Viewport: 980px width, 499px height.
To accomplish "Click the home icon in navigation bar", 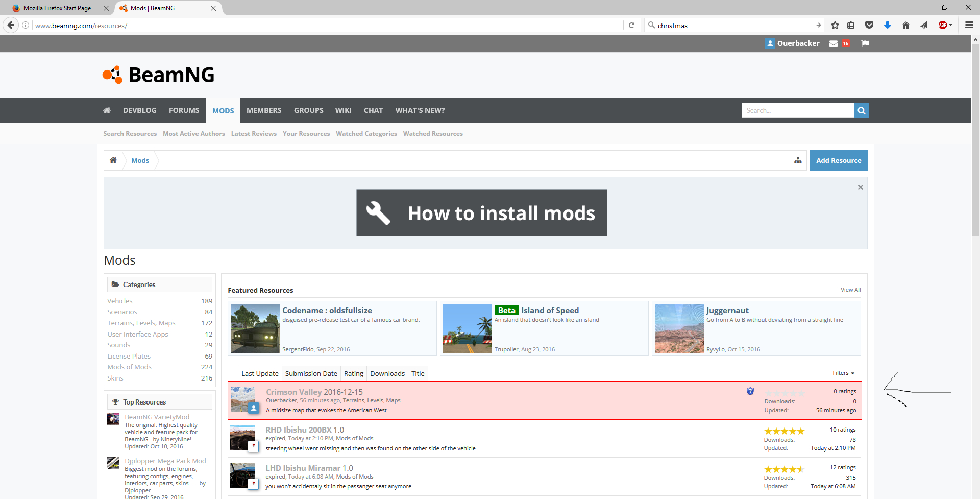I will [x=107, y=110].
